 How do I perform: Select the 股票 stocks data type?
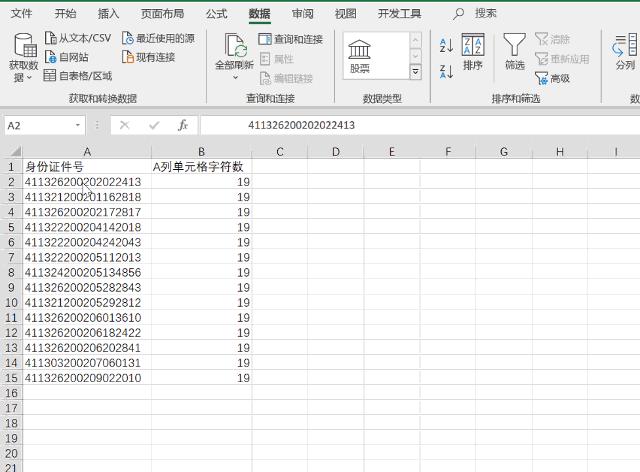(x=360, y=56)
